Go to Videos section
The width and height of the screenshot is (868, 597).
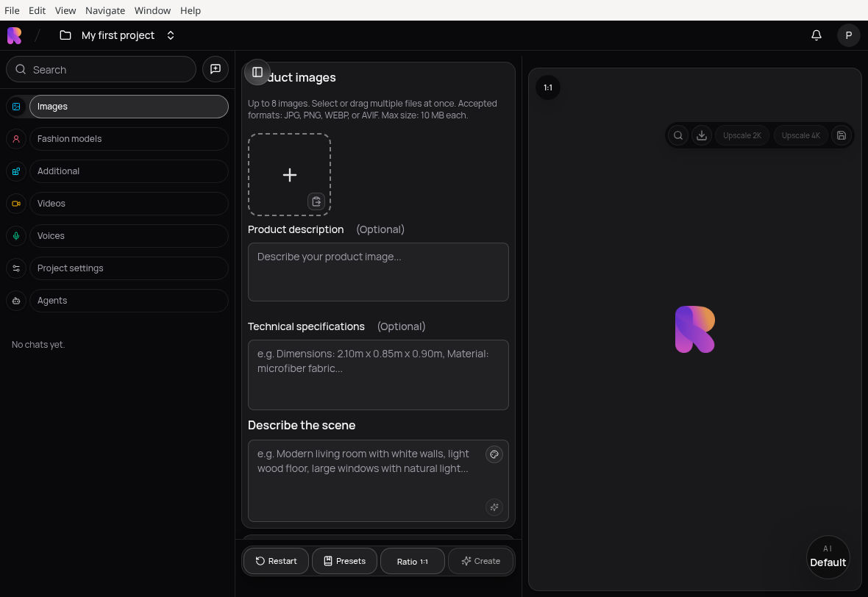coord(129,204)
